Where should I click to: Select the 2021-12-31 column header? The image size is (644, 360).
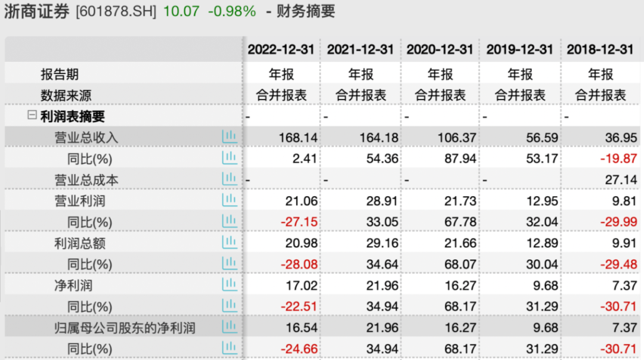click(x=360, y=49)
